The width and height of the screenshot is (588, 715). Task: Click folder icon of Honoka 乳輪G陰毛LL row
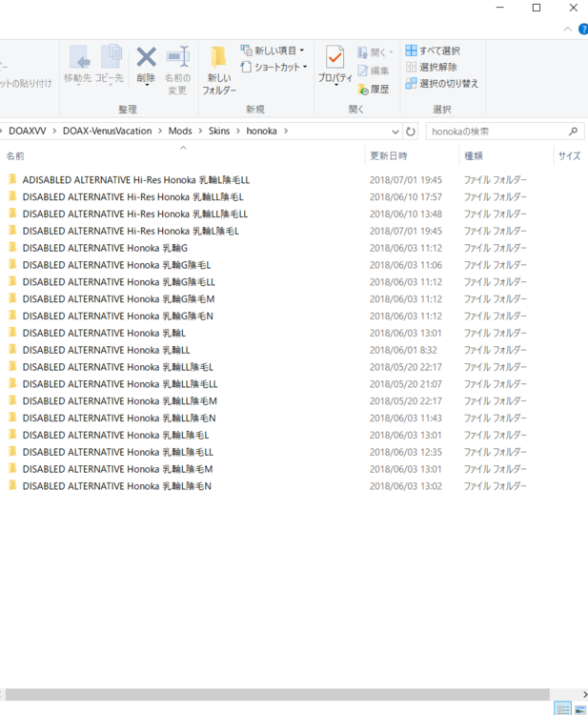point(12,282)
